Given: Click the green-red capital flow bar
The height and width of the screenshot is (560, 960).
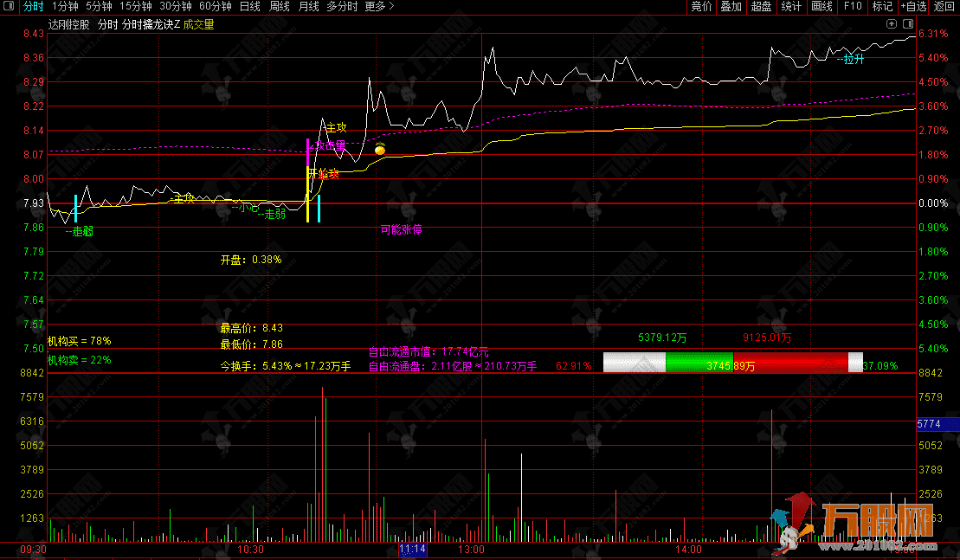Looking at the screenshot, I should click(x=732, y=364).
